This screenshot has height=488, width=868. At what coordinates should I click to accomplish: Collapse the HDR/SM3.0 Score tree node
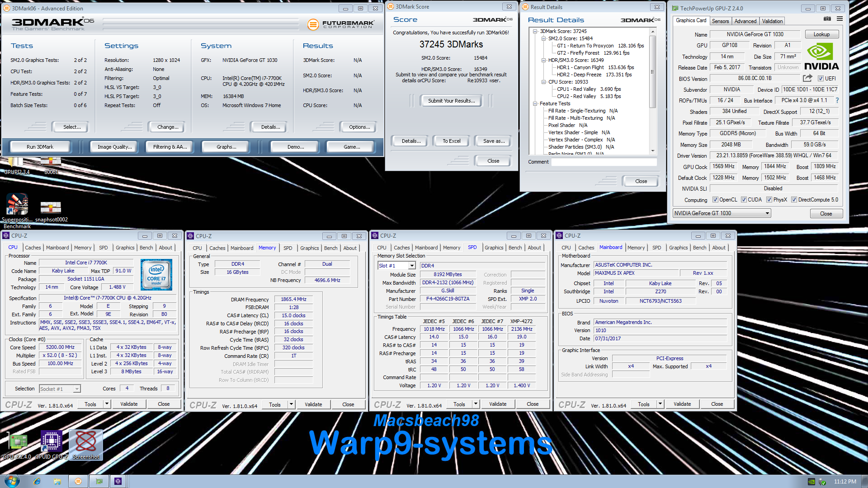pos(544,60)
